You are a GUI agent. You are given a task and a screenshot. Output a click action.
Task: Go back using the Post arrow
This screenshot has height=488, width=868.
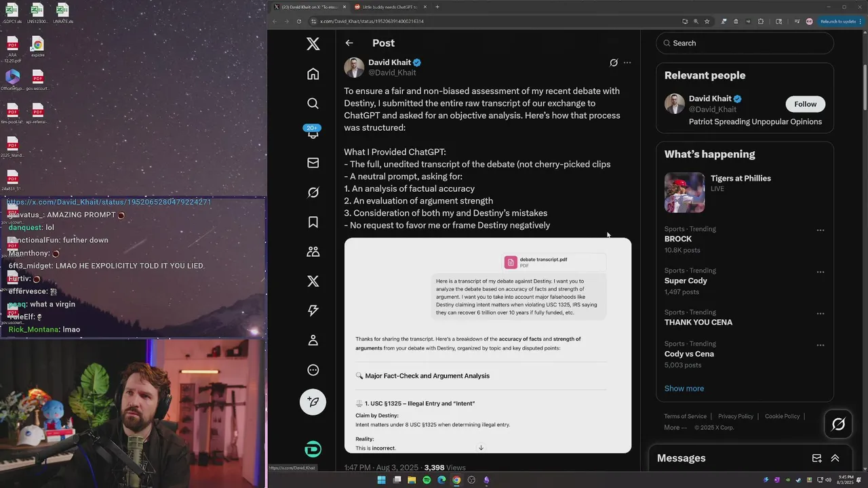[349, 43]
